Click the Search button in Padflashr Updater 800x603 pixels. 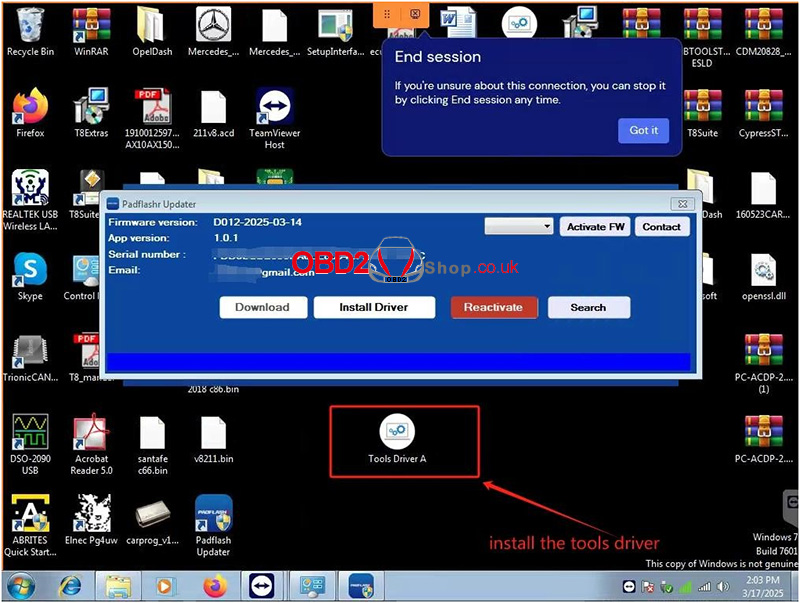(x=588, y=307)
